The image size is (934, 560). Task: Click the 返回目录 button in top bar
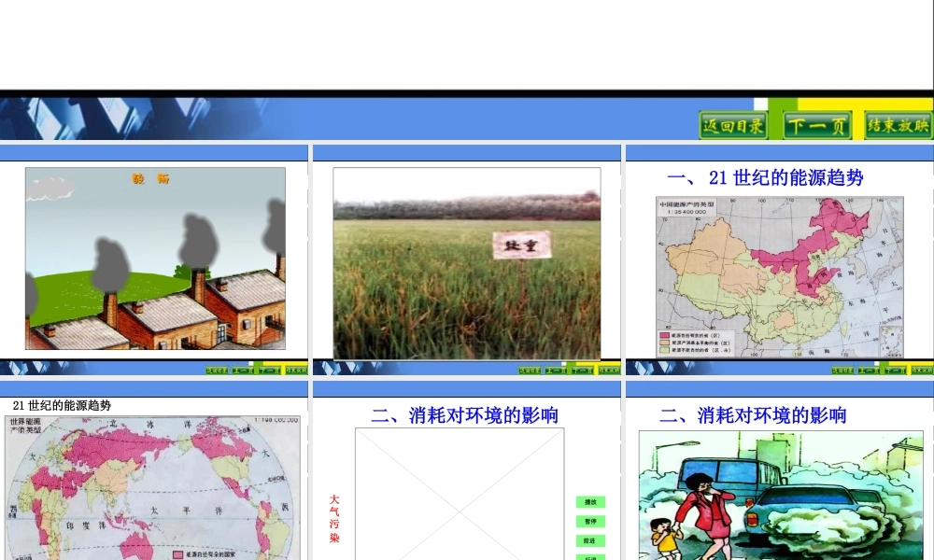click(x=733, y=125)
